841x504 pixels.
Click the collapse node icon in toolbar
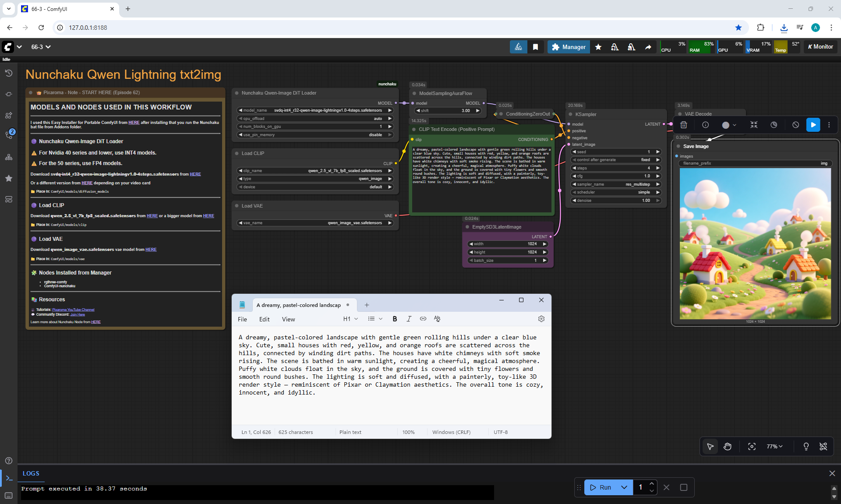click(754, 125)
